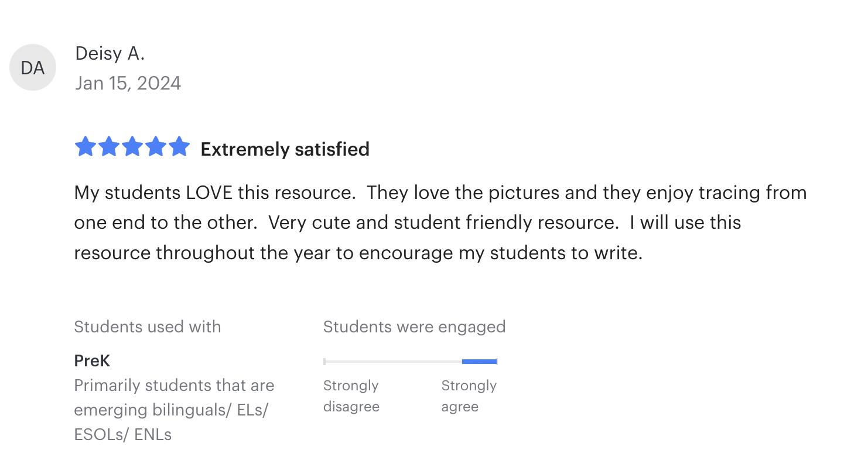Click the fifth blue rating star
The height and width of the screenshot is (474, 868).
click(x=179, y=147)
